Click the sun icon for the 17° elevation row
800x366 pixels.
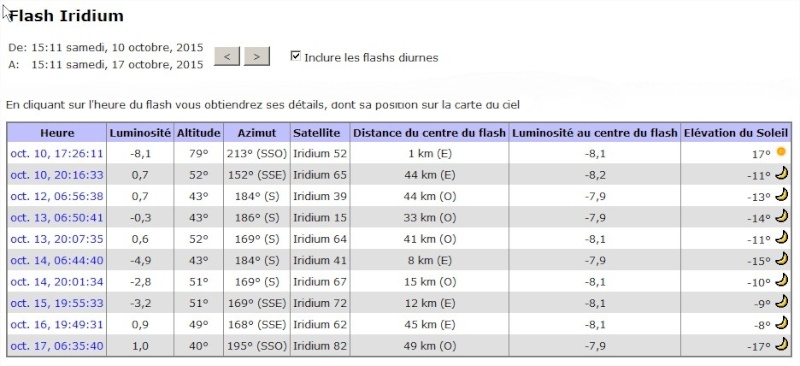(781, 152)
